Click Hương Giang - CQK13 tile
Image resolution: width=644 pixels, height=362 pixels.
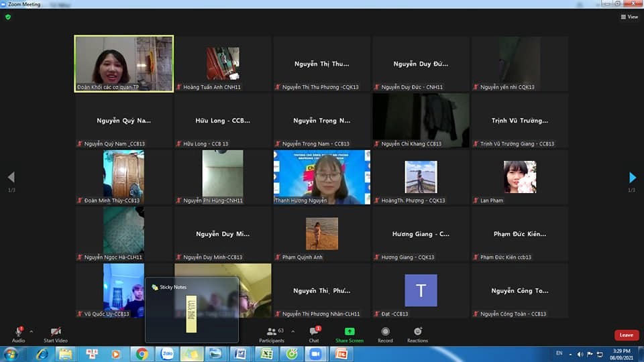(x=421, y=233)
